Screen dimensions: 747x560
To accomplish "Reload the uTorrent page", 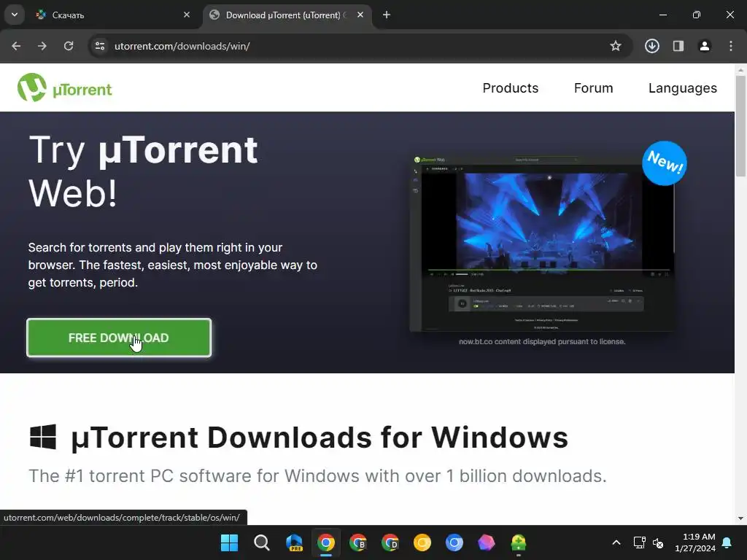I will click(x=69, y=46).
